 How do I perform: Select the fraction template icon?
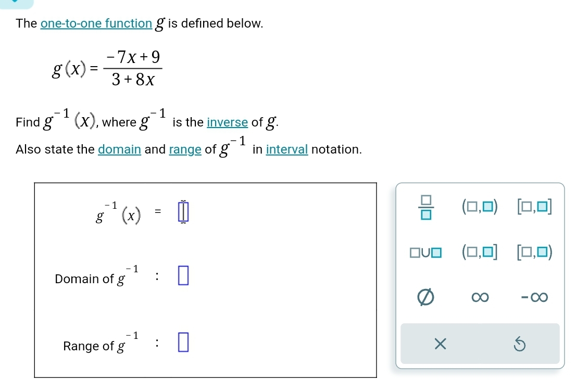pyautogui.click(x=427, y=207)
